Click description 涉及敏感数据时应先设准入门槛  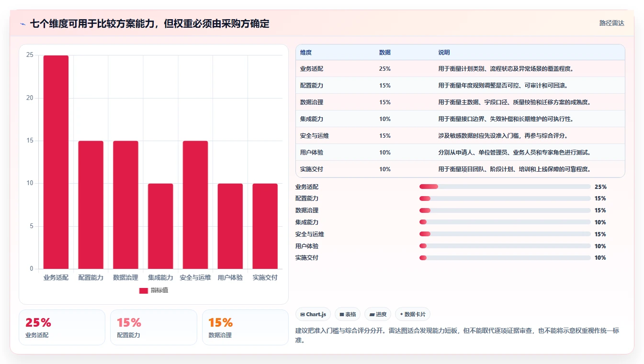503,136
